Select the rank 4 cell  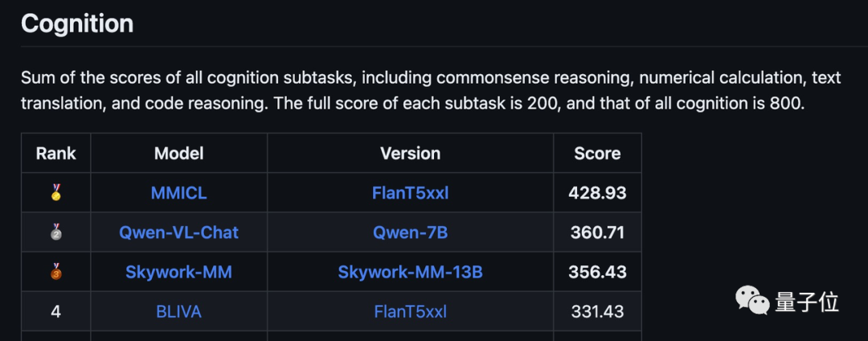click(56, 312)
